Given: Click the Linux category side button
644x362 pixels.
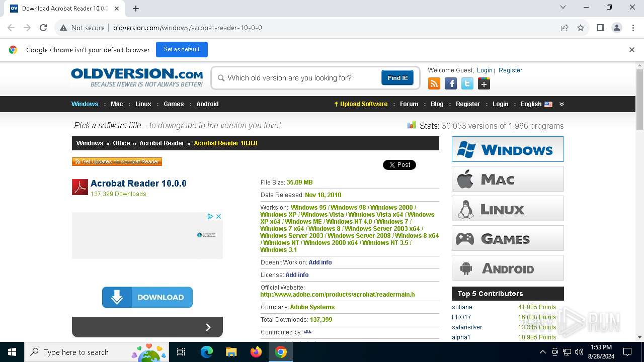Looking at the screenshot, I should [508, 209].
